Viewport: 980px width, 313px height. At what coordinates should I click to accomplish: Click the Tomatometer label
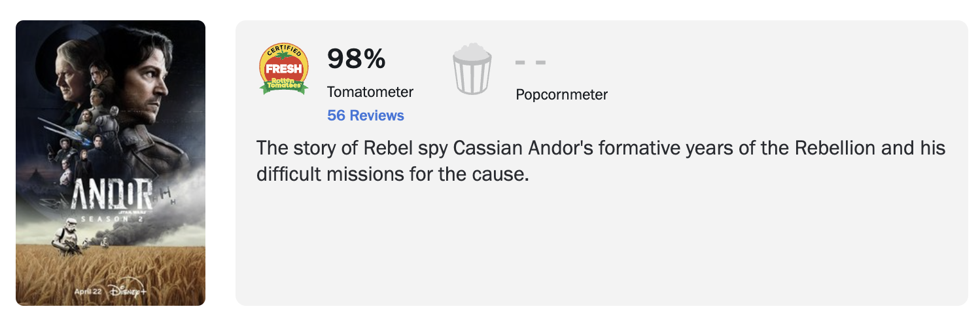(370, 92)
